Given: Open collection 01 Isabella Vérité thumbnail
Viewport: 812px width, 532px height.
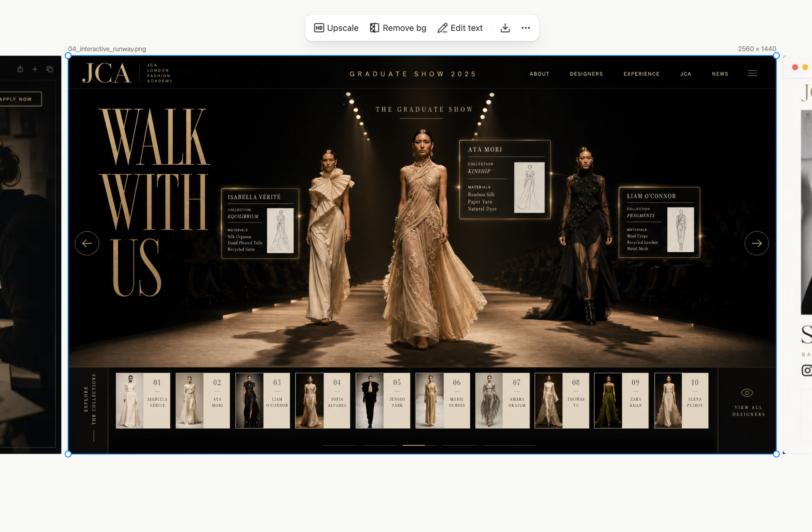Looking at the screenshot, I should (x=143, y=400).
